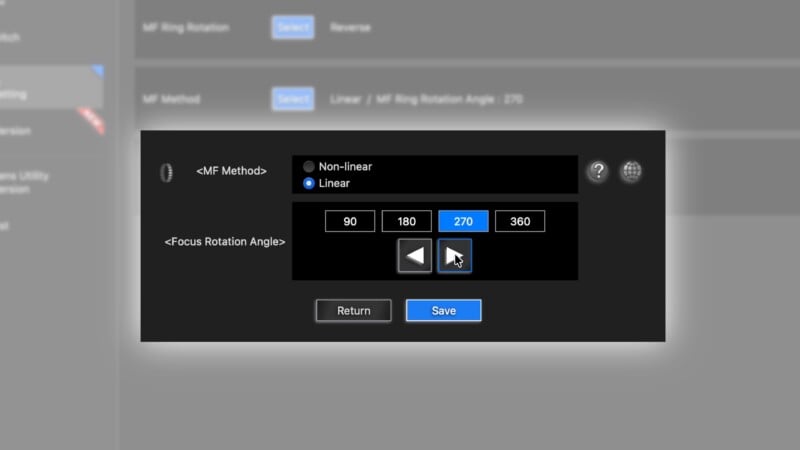This screenshot has height=450, width=800.
Task: Choose the 360 degree rotation angle
Action: tap(520, 221)
